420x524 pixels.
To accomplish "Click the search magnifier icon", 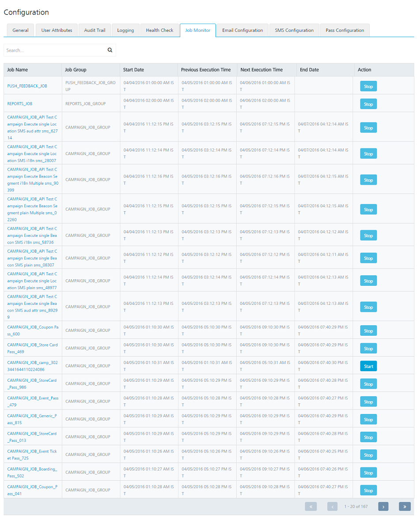I will click(110, 50).
